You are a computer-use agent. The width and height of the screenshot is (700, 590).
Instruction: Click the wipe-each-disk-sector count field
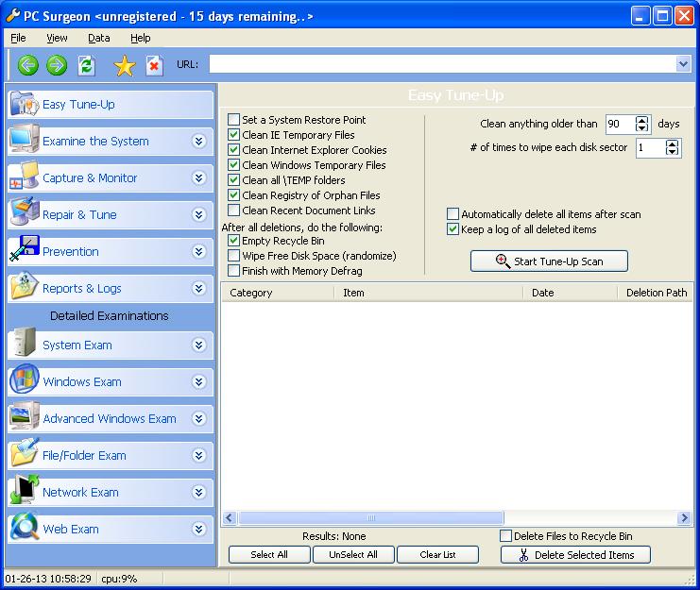[651, 147]
